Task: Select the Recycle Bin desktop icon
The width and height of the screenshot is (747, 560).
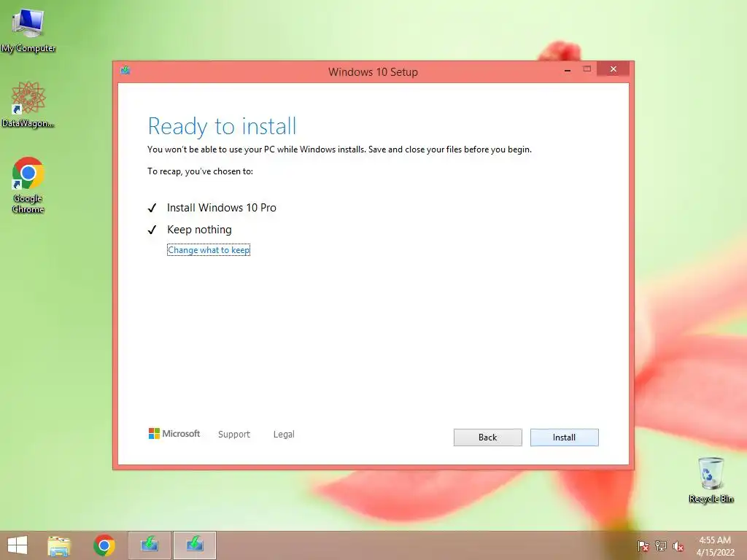Action: click(x=711, y=480)
